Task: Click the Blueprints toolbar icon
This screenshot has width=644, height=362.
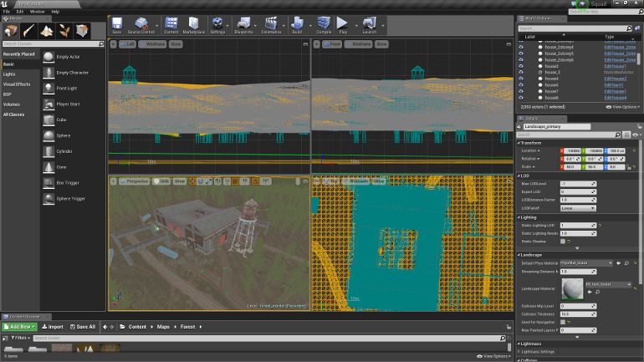Action: tap(243, 24)
